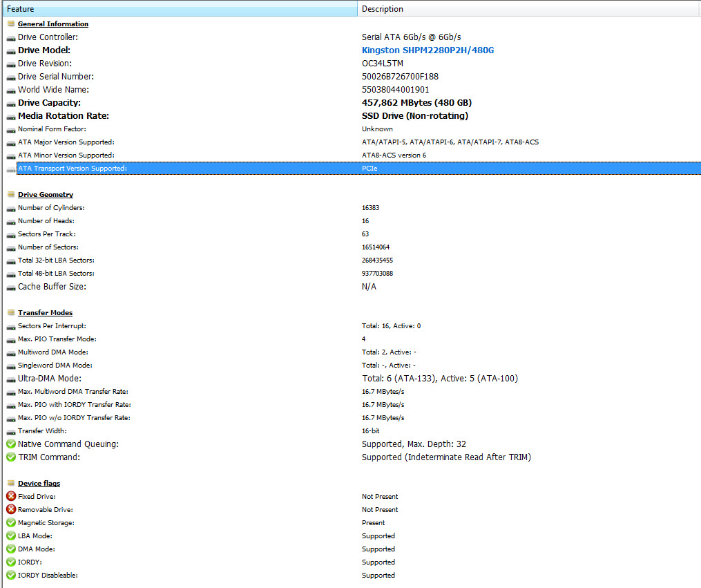Click the drive icon next to Drive Capacity
Screen dimensions: 701x588
click(11, 104)
